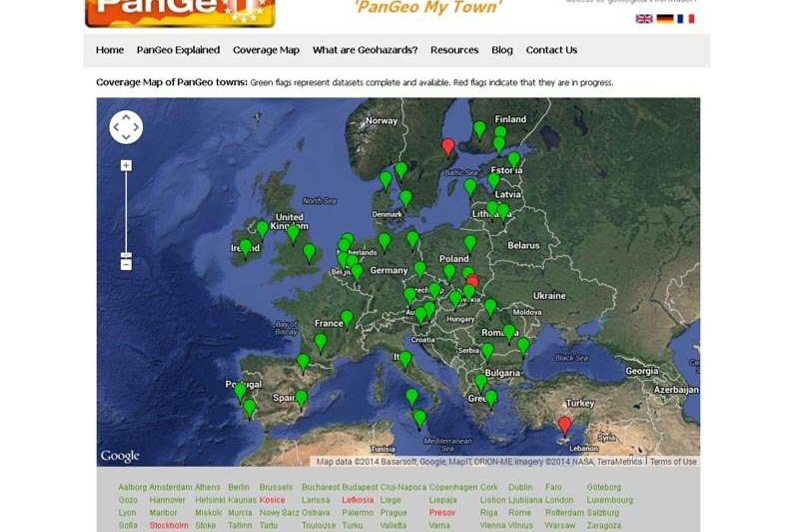The image size is (799, 532).
Task: Select the red marker in Sweden
Action: (448, 146)
